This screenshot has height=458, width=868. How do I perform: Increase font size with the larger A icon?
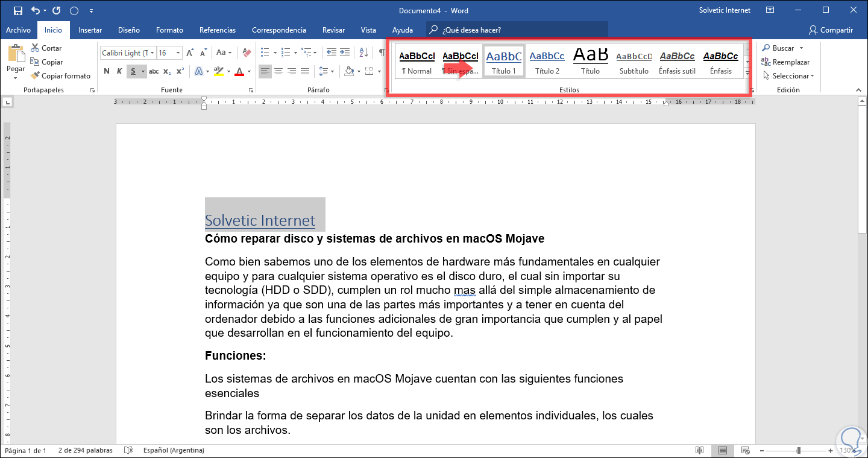click(x=190, y=53)
